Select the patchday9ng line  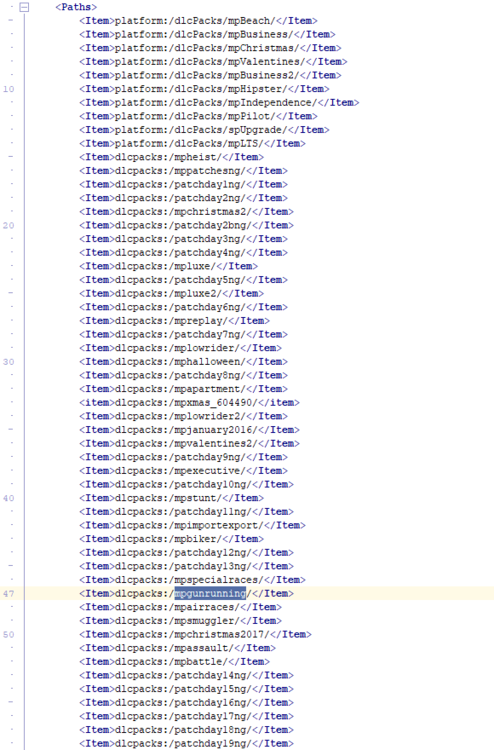point(184,457)
